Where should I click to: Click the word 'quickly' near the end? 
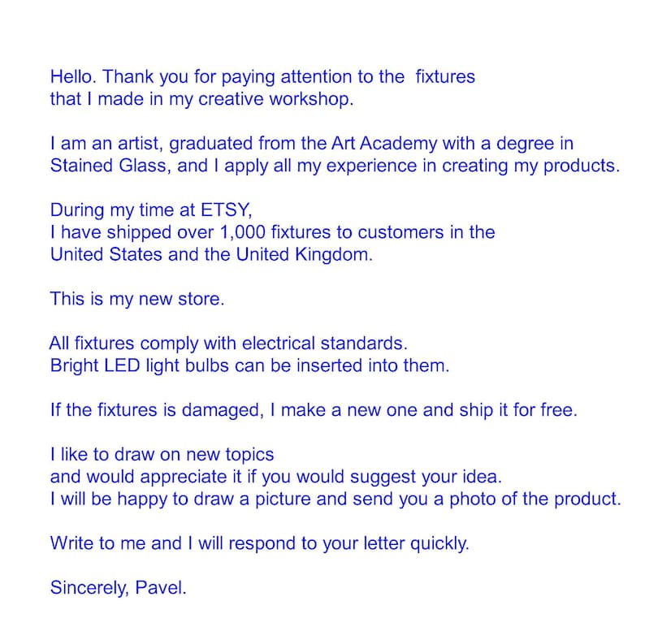click(x=438, y=543)
